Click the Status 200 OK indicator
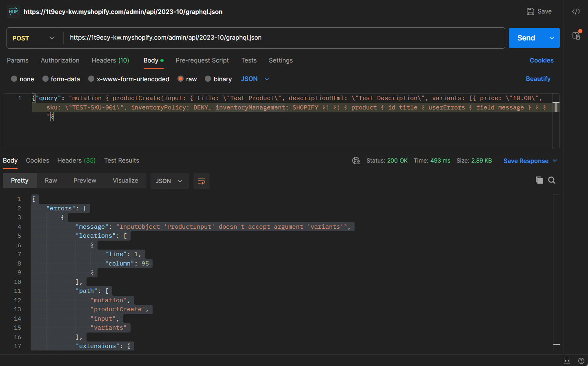588x366 pixels. click(387, 161)
